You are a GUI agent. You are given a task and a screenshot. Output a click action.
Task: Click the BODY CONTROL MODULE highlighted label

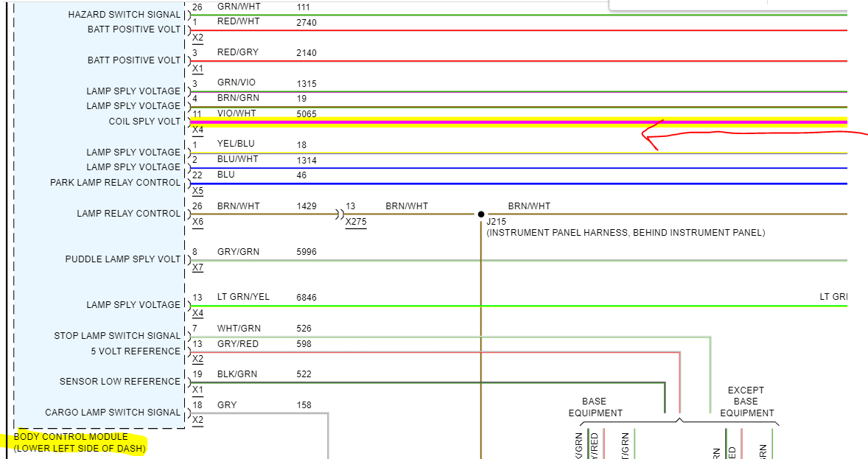coord(80,442)
